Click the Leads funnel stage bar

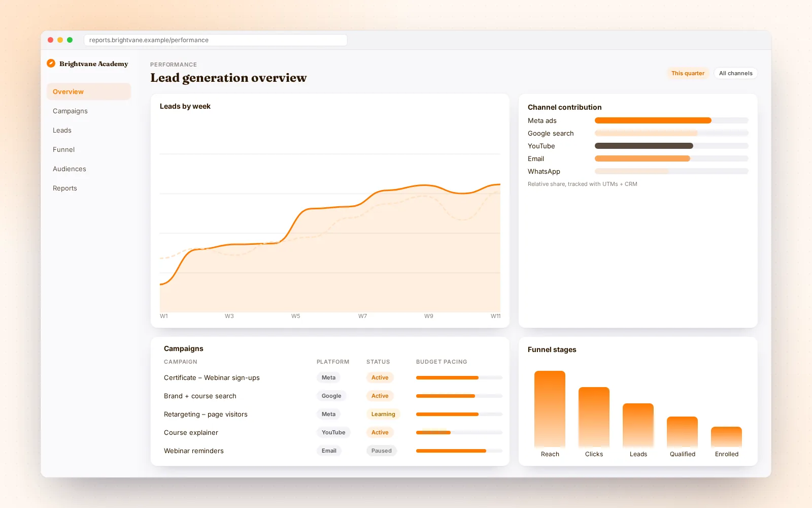638,425
